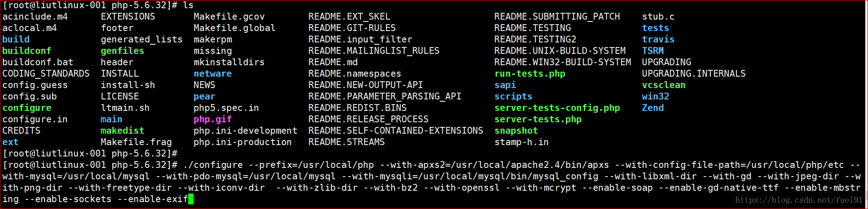This screenshot has height=209, width=868.
Task: Click the NEWS file name
Action: pyautogui.click(x=205, y=85)
